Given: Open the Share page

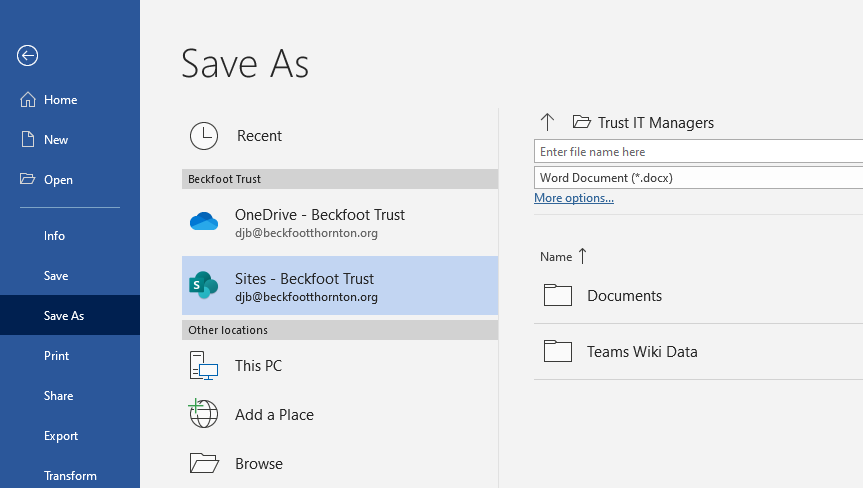Looking at the screenshot, I should pyautogui.click(x=70, y=396).
